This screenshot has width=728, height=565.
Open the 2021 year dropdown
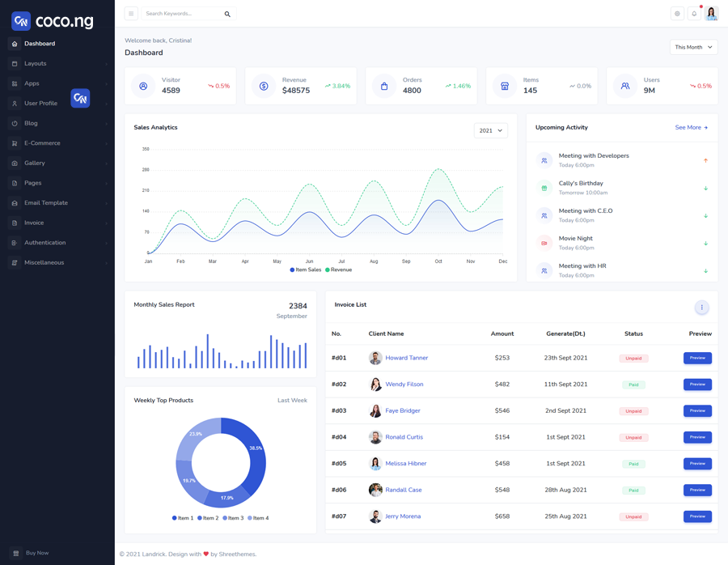point(490,130)
